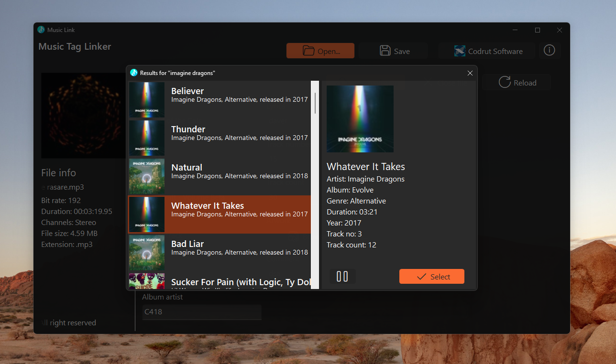Click the Save button in main window
Screen dimensions: 616x364
[x=394, y=51]
